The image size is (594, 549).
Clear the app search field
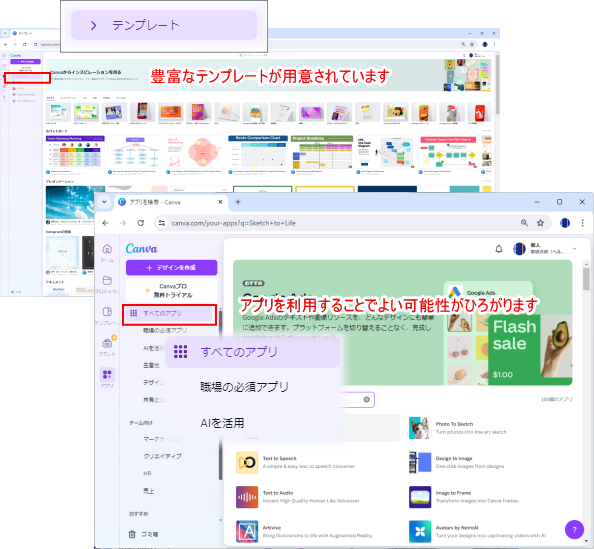pos(366,399)
